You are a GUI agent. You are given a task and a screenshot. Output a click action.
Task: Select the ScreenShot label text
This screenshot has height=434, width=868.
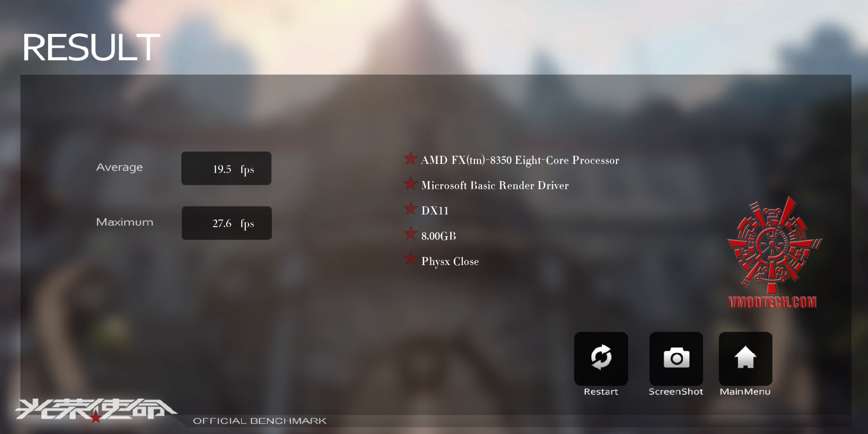pyautogui.click(x=676, y=392)
